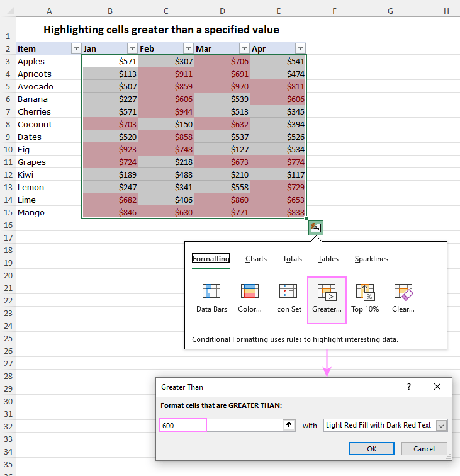Click the Grapes cell

49,162
